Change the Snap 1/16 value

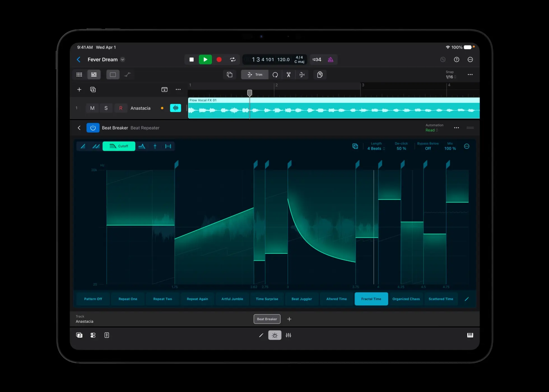[x=451, y=77]
